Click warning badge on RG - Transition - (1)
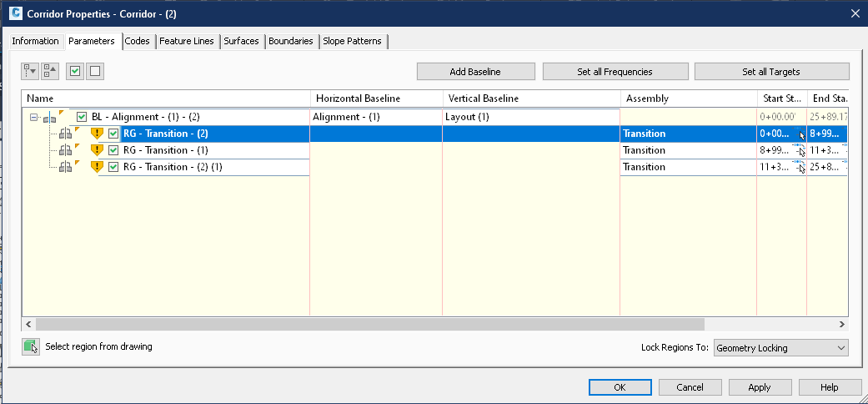The image size is (868, 404). [97, 150]
